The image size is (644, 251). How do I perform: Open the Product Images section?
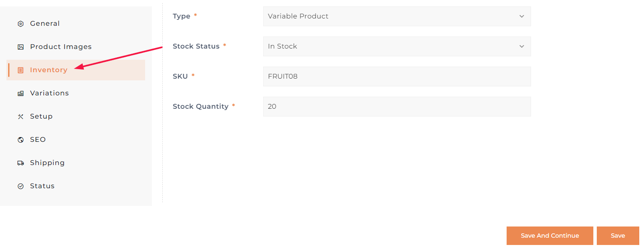tap(61, 47)
